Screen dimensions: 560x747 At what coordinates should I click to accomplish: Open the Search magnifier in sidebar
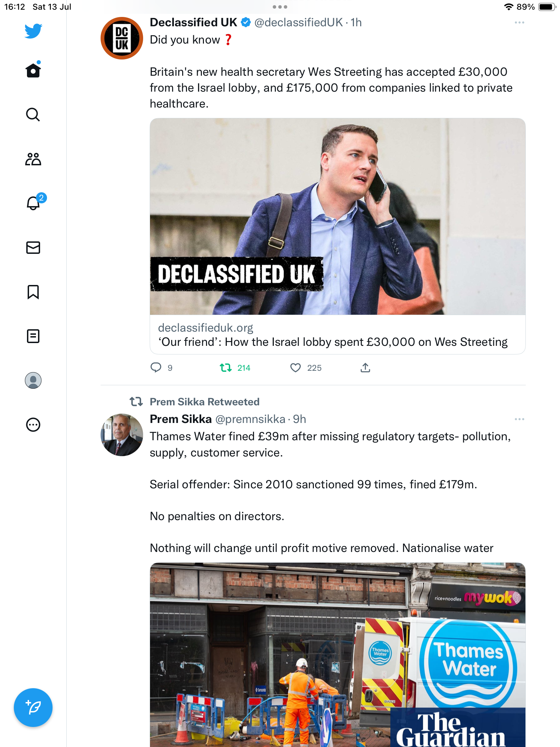33,115
